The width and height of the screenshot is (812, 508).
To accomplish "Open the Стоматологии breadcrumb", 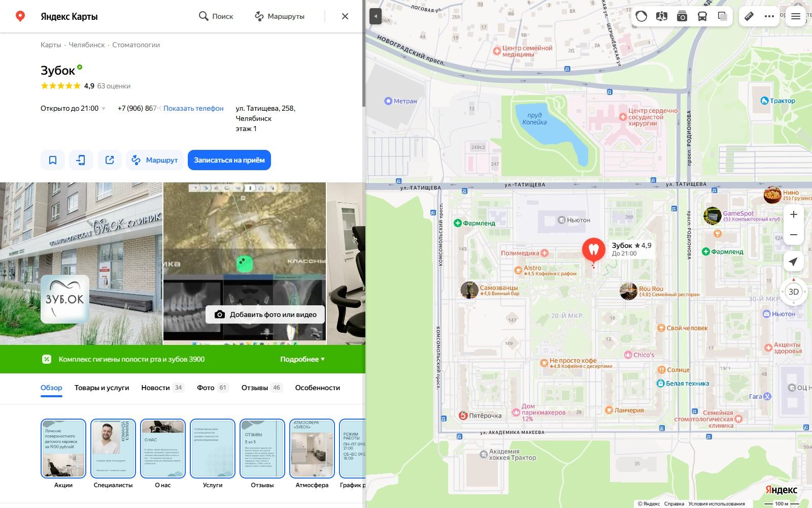I will click(x=136, y=45).
